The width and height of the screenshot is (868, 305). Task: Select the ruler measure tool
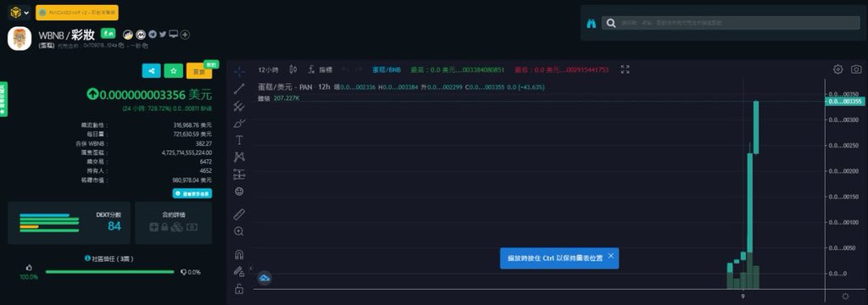239,214
